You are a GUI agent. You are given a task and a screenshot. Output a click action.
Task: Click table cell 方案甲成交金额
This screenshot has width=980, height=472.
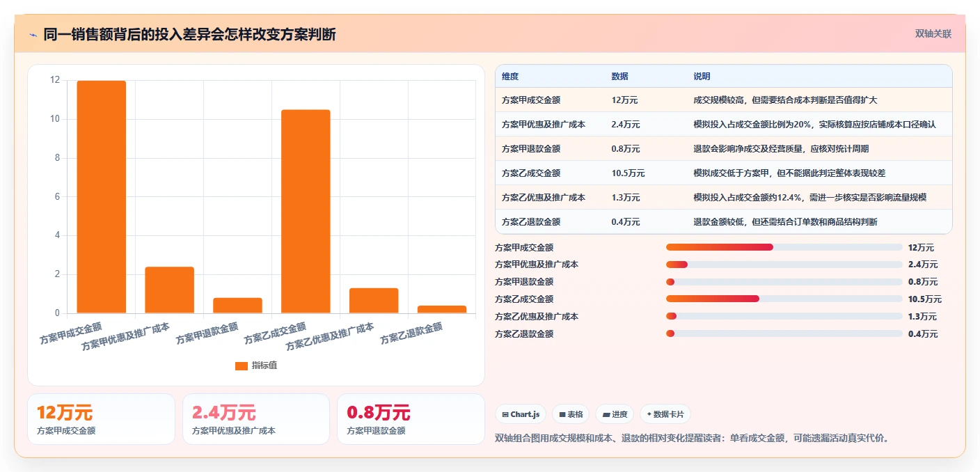click(531, 100)
